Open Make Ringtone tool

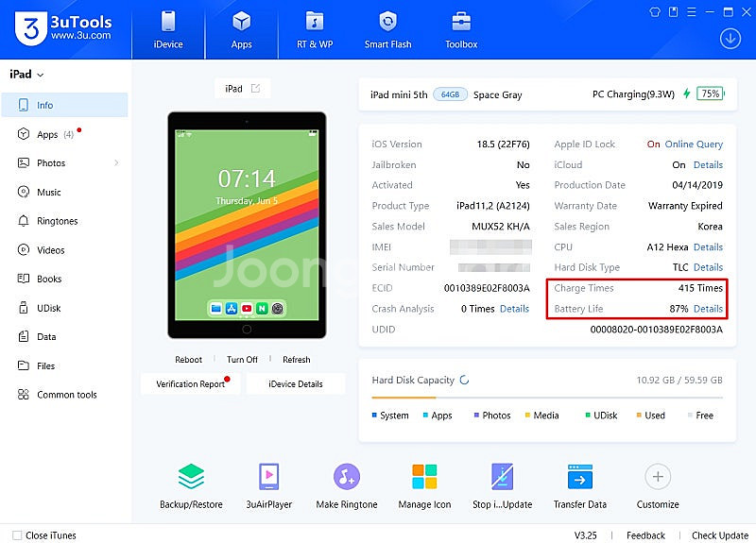pos(347,485)
